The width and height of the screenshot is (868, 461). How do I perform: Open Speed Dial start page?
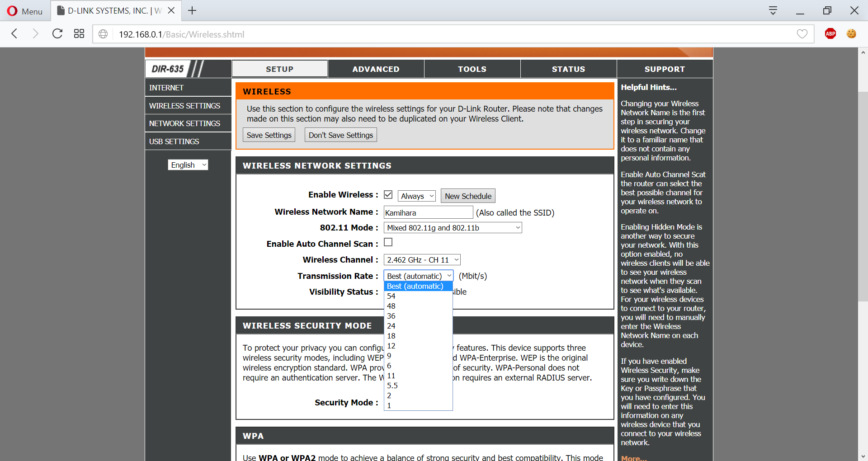pos(79,34)
